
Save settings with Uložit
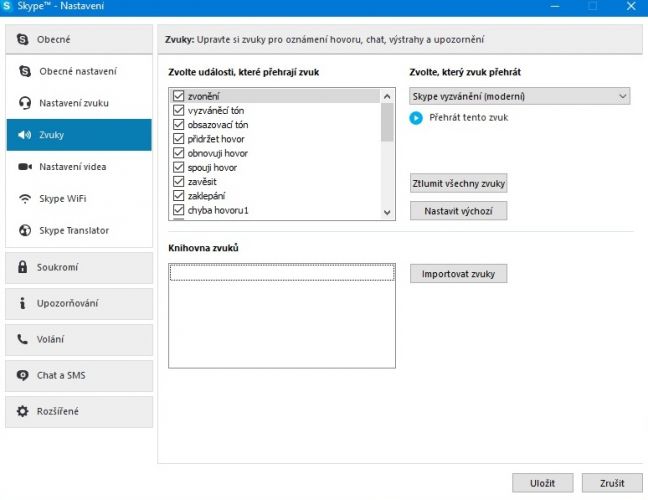(542, 483)
